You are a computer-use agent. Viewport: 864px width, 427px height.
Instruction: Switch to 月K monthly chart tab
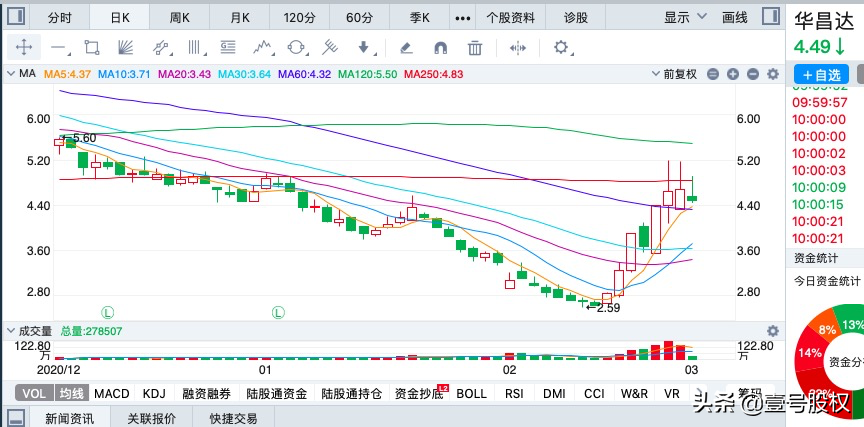coord(240,18)
